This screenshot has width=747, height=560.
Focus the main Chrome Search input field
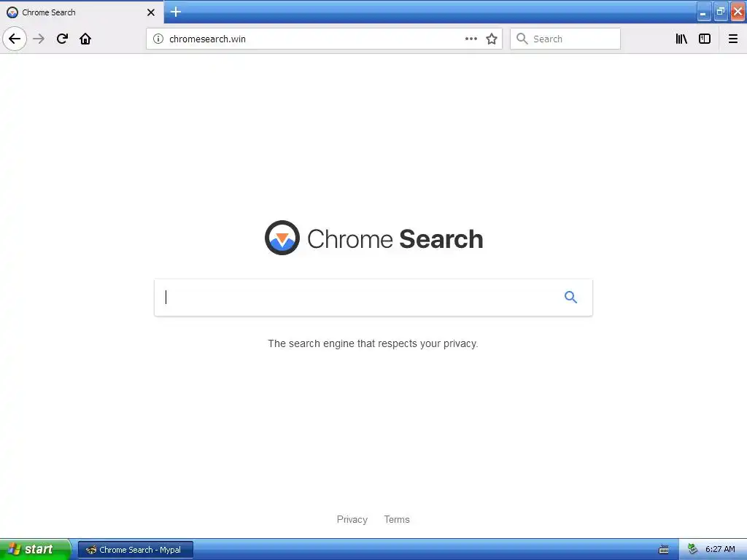click(x=373, y=297)
